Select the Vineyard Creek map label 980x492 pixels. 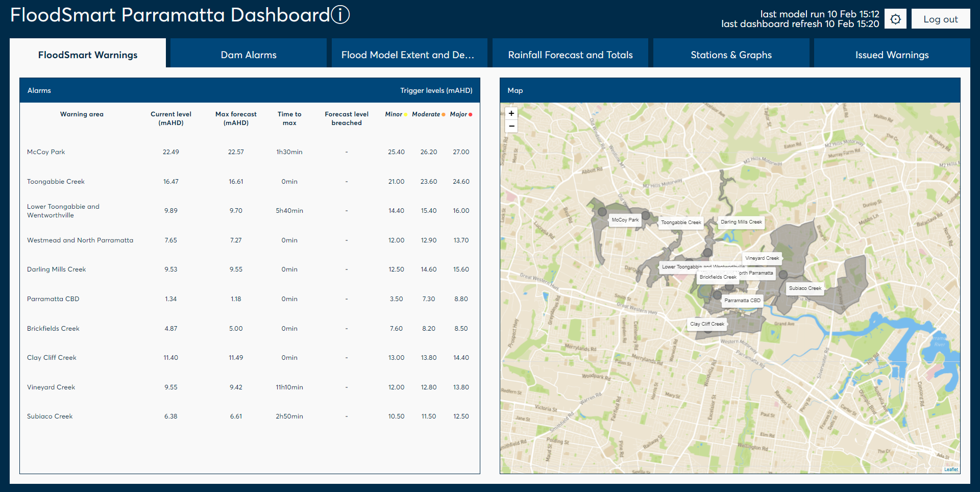762,258
